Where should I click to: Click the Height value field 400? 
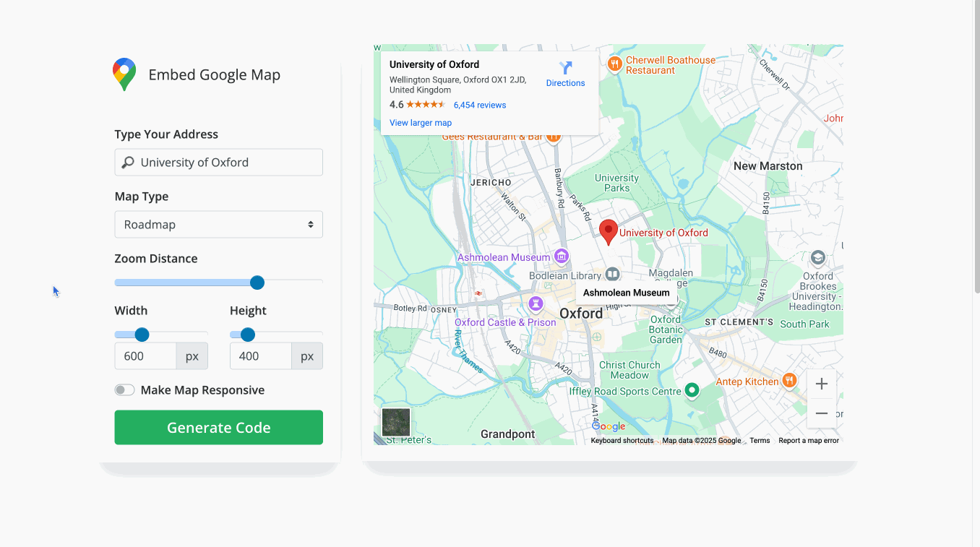(261, 356)
